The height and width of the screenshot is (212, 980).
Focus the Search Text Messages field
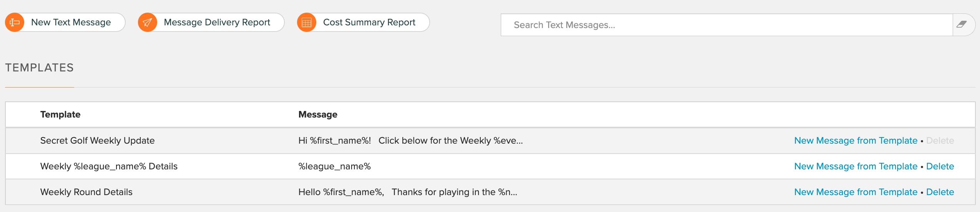click(x=727, y=25)
